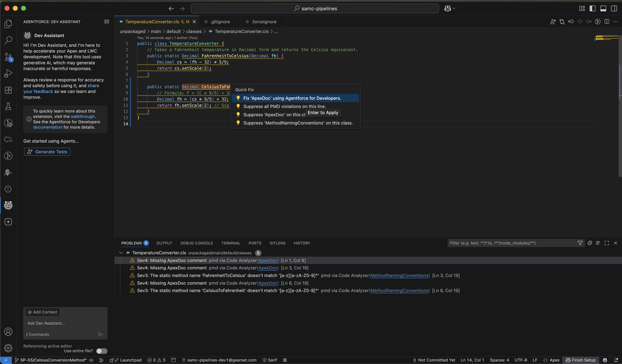Click the breadcrumb ellipsis after TemperatureConverter.cls

(276, 32)
